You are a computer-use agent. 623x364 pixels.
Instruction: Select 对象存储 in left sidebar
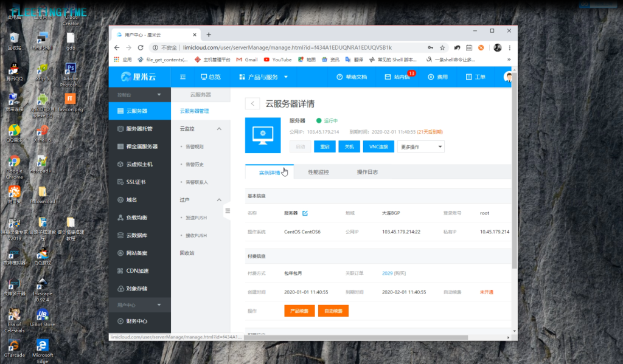pos(140,289)
